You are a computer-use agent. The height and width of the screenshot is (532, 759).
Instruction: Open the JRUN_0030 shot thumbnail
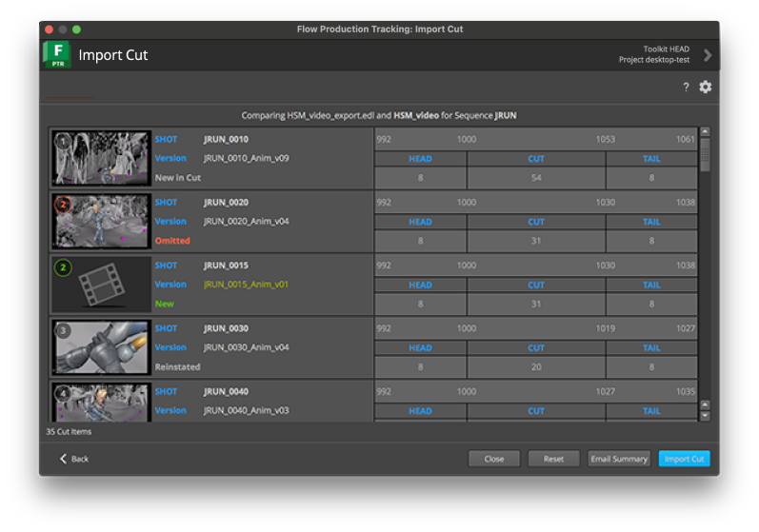click(101, 347)
